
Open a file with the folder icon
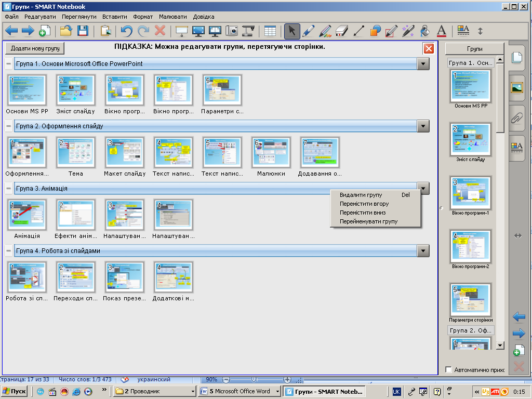coord(66,31)
